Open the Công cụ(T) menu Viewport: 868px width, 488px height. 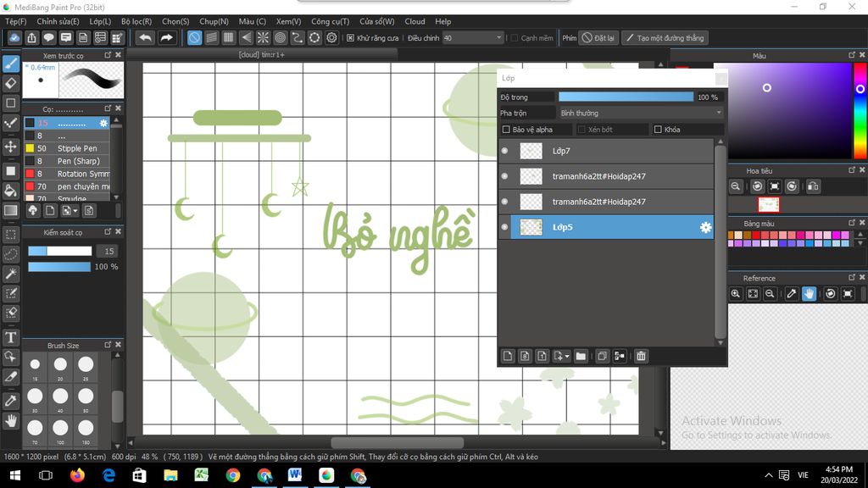point(330,21)
